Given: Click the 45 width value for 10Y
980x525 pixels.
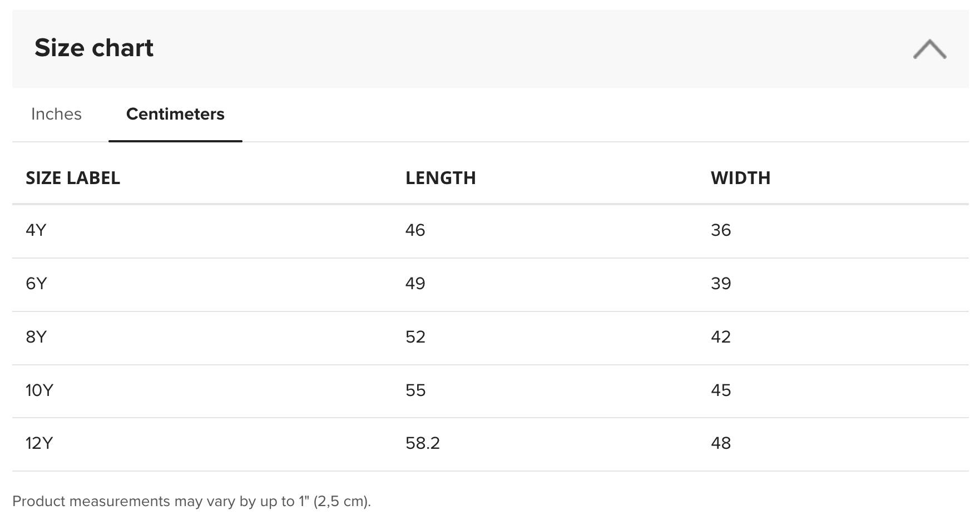Looking at the screenshot, I should pos(721,390).
